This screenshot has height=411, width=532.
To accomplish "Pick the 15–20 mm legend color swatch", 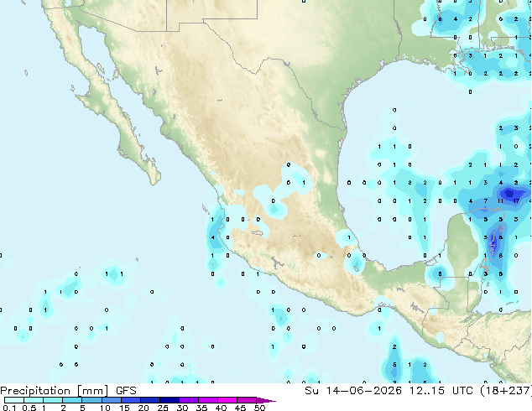I will [x=131, y=400].
